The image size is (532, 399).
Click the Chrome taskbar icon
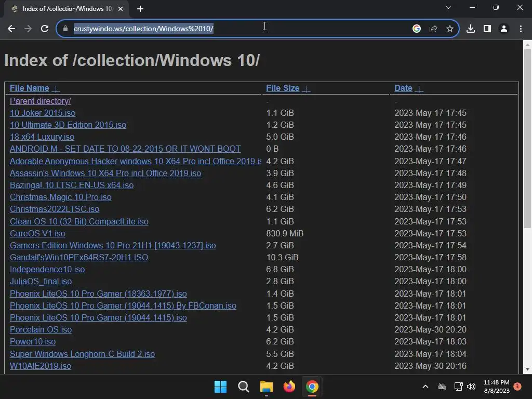pos(312,387)
